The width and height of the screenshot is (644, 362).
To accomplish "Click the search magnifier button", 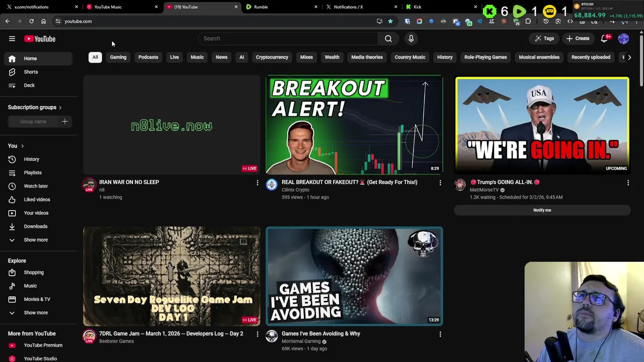I will tap(388, 38).
